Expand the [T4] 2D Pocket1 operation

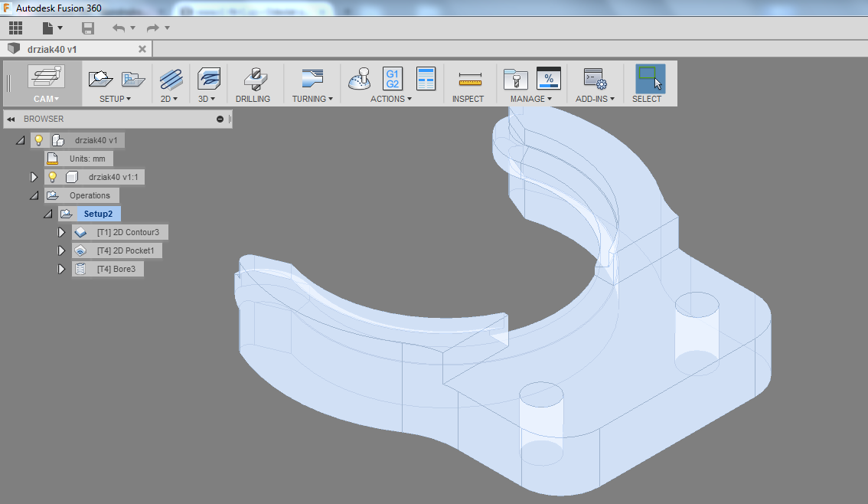pos(62,250)
